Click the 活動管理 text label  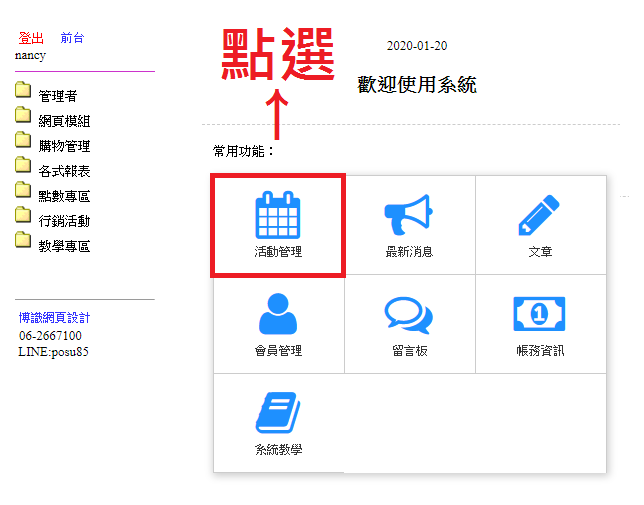pyautogui.click(x=278, y=252)
